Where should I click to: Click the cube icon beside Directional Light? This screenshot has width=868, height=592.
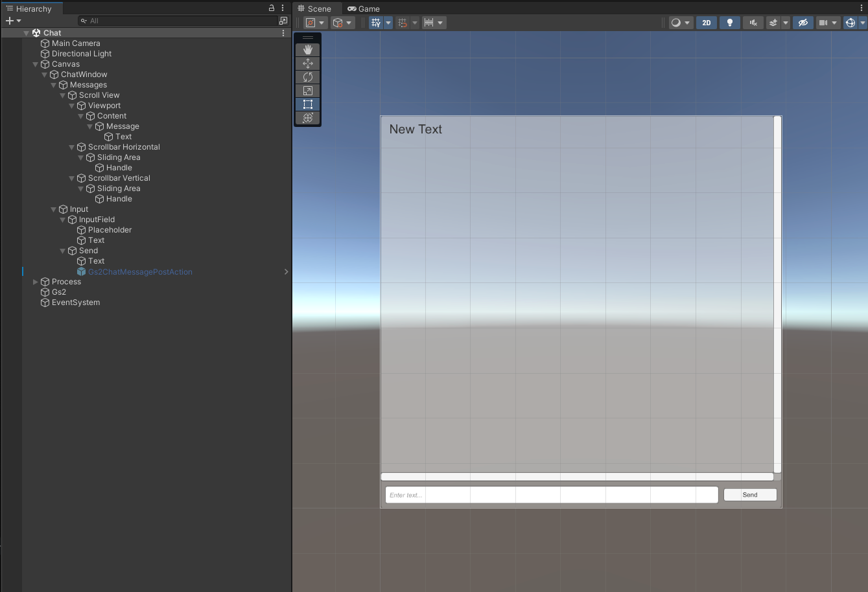point(45,54)
